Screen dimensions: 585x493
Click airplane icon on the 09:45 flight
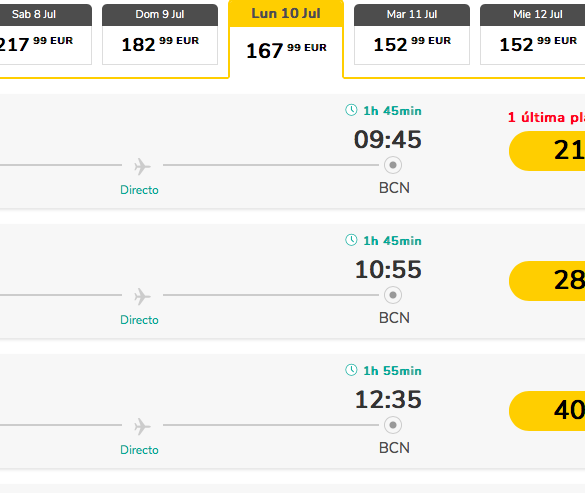click(142, 166)
